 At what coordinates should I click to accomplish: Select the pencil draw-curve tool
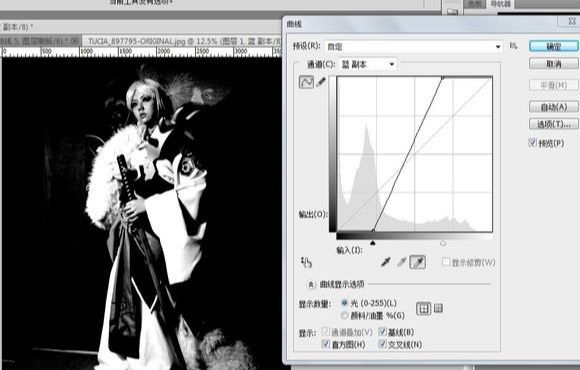tap(321, 82)
